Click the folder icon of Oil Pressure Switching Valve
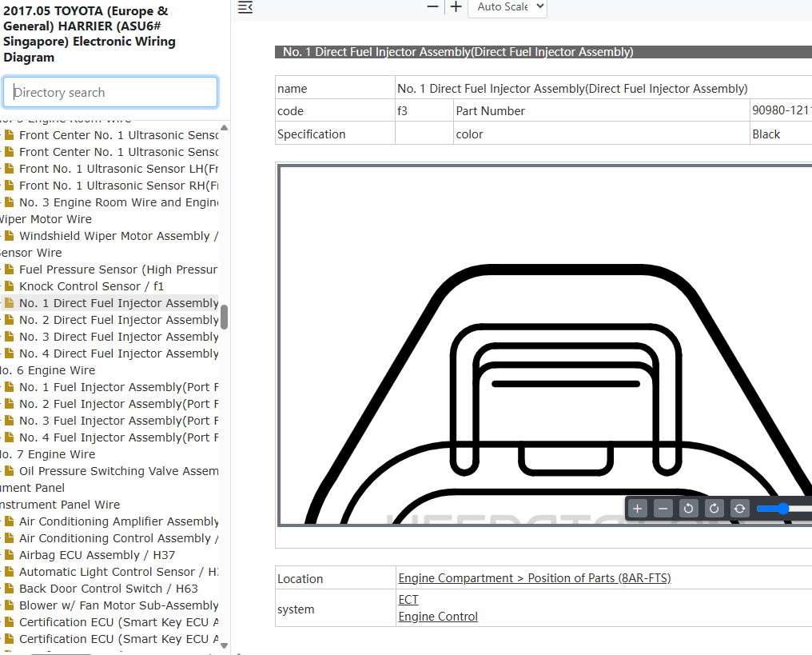 point(10,471)
